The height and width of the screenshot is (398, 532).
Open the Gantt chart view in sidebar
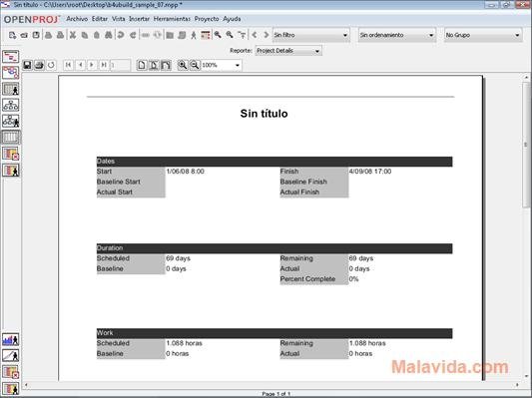(11, 56)
